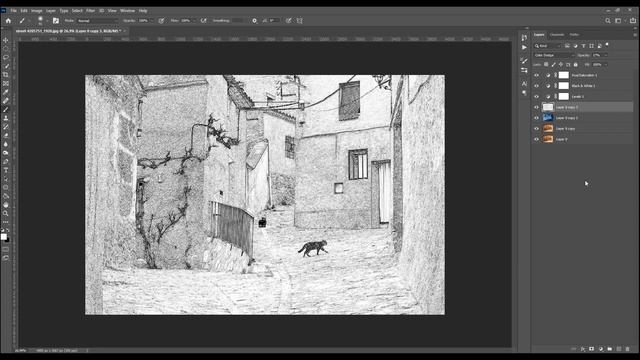The image size is (640, 360).
Task: Hide the Layer 0 copy layer
Action: 536,129
